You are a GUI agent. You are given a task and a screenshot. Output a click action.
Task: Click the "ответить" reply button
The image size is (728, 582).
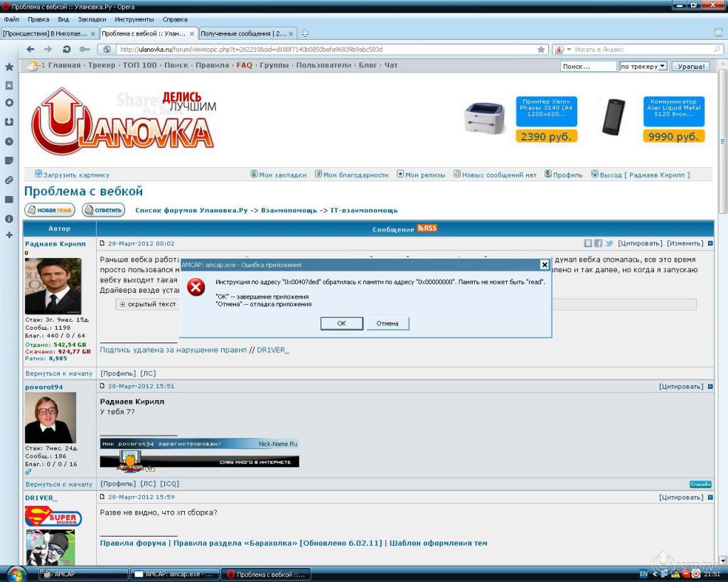pyautogui.click(x=103, y=210)
